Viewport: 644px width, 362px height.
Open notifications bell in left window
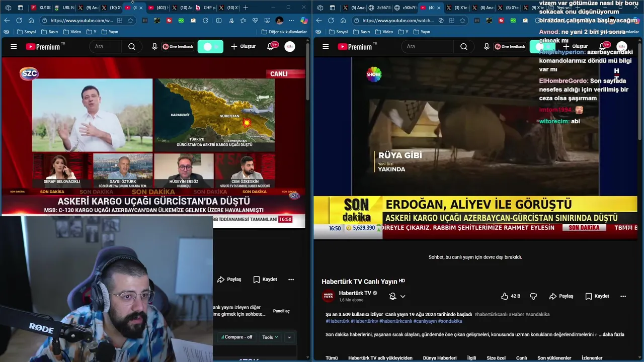(x=271, y=47)
